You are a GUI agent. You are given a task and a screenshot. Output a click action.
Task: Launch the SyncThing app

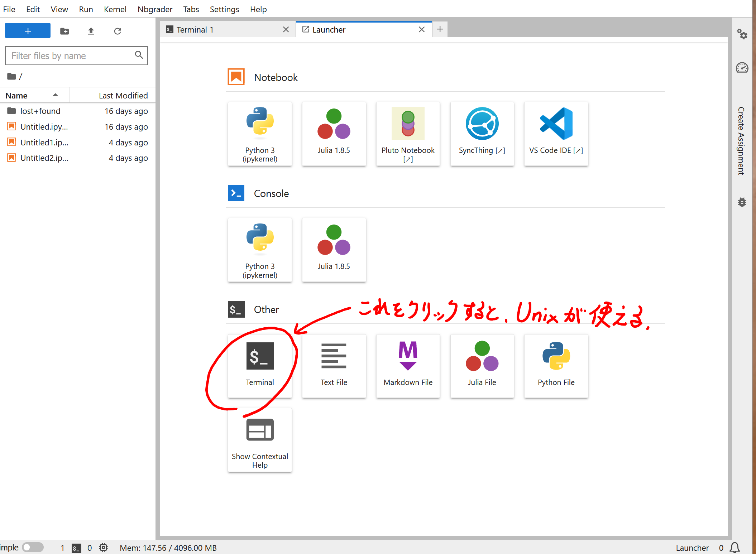[x=482, y=133]
